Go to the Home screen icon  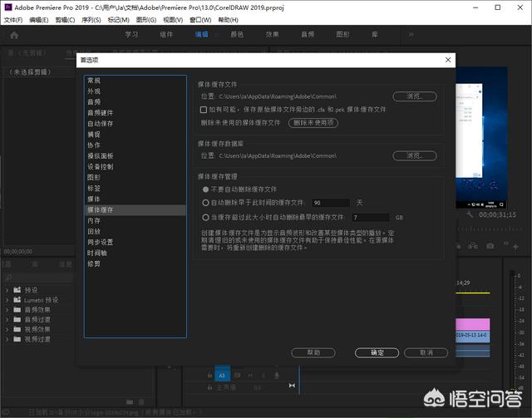click(14, 35)
